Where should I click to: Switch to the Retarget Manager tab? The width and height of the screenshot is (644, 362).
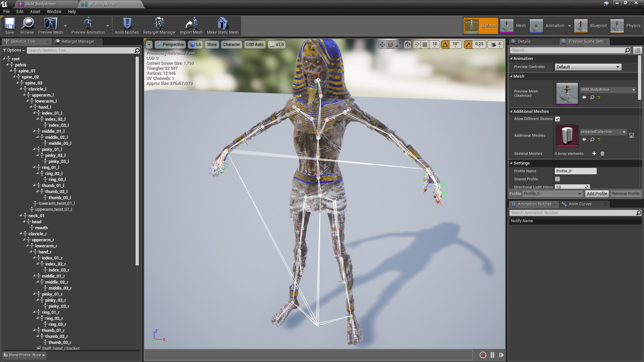pos(78,42)
